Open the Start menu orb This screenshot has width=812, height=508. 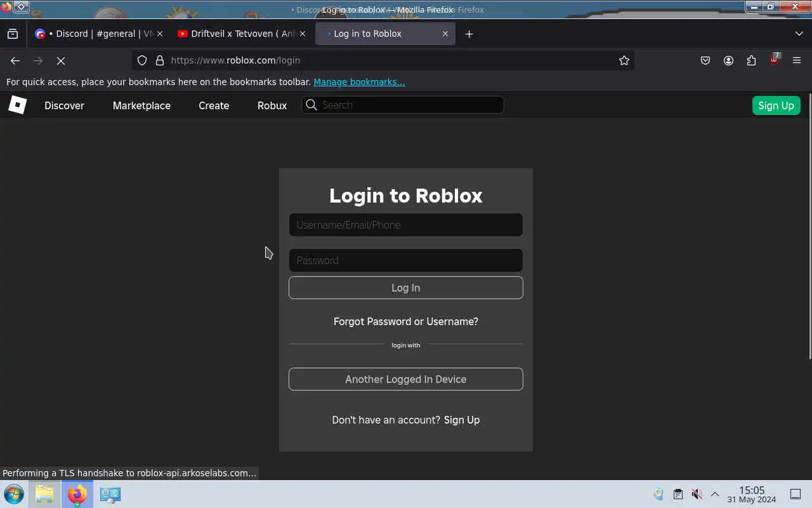(13, 494)
